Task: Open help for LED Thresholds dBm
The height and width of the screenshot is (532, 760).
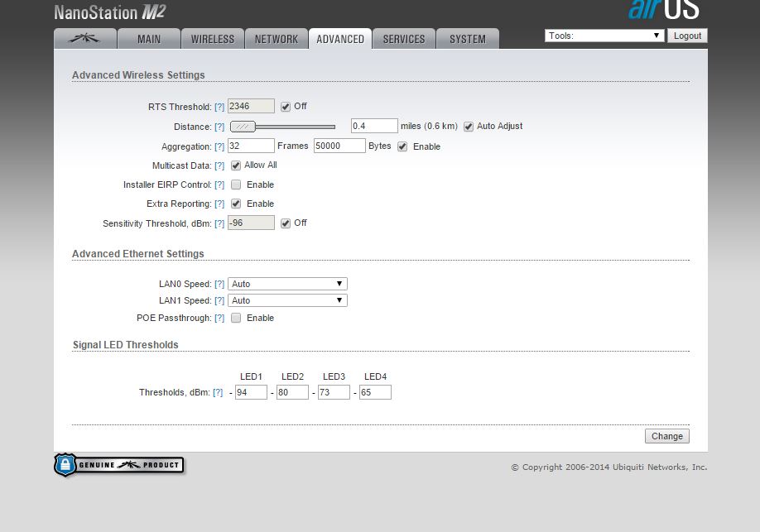Action: (218, 392)
